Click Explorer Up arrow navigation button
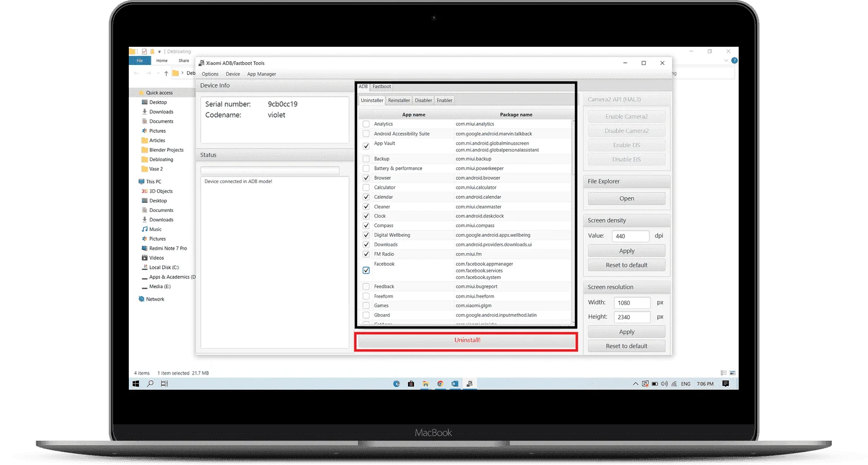Image resolution: width=868 pixels, height=465 pixels. click(166, 73)
